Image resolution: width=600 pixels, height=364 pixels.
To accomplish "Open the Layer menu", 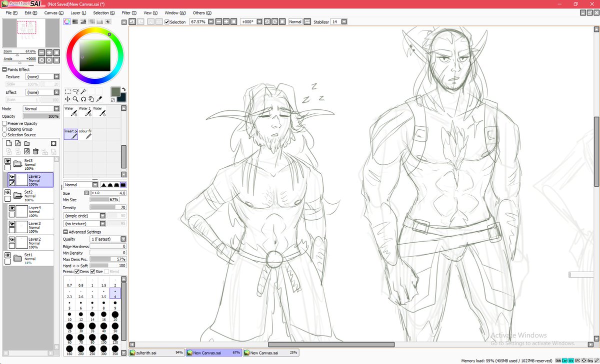I will click(x=78, y=12).
